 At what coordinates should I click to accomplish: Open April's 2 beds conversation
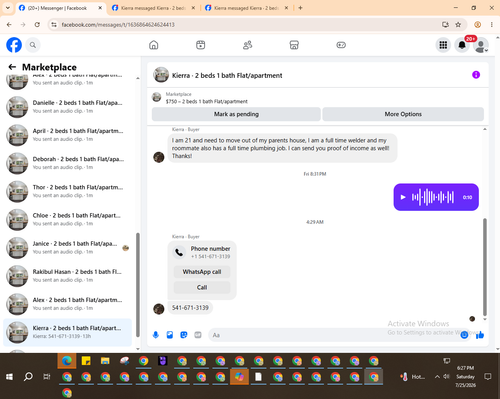pyautogui.click(x=68, y=135)
